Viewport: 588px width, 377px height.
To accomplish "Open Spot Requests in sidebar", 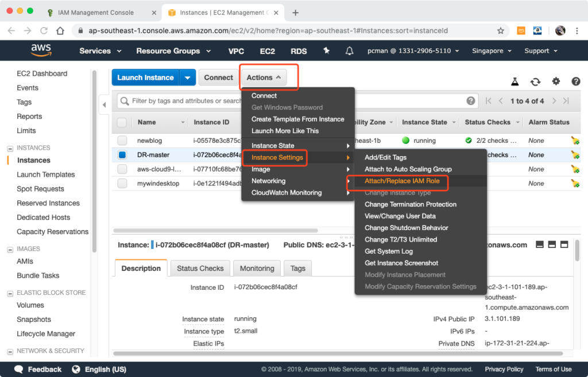I will (x=41, y=189).
